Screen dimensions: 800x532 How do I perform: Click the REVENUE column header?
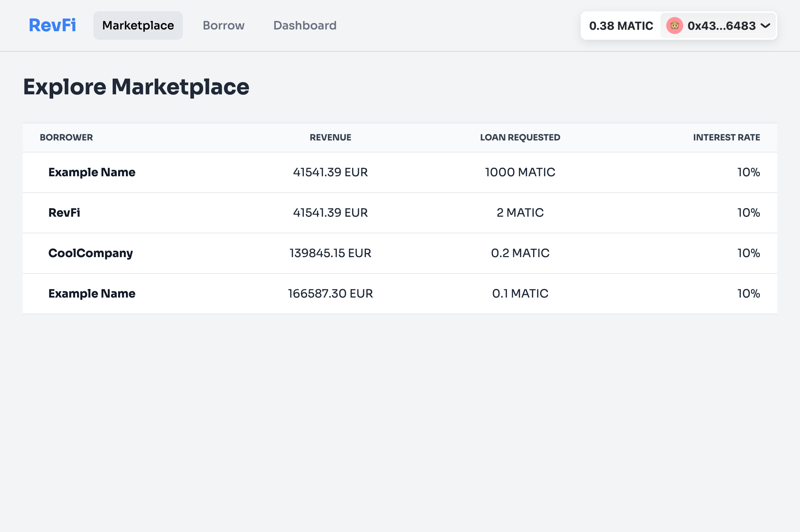330,138
